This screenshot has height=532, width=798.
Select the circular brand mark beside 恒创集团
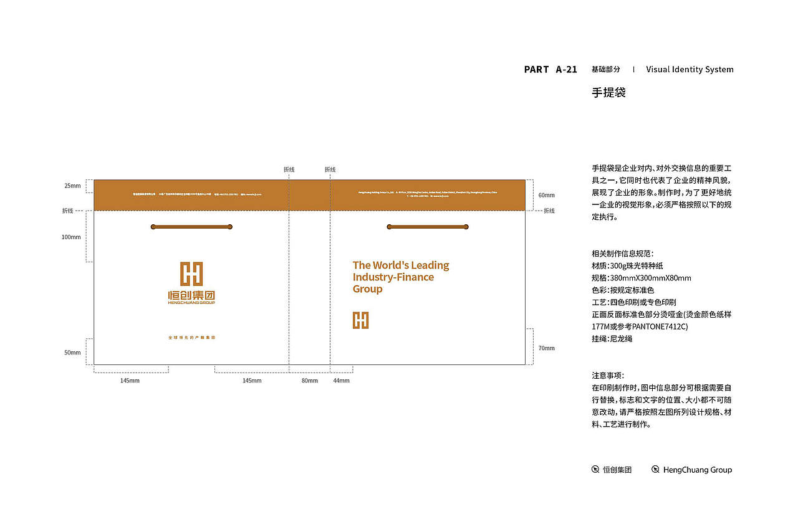595,470
